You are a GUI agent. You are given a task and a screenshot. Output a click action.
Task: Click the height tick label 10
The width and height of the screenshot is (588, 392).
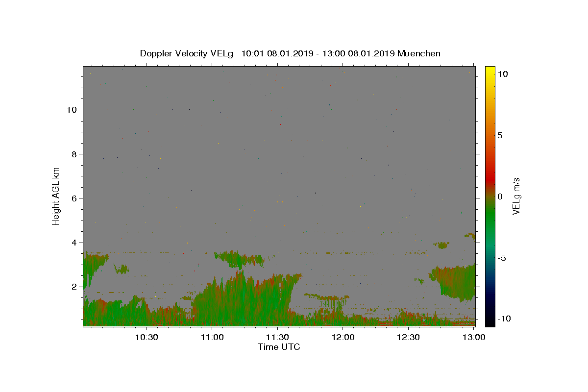pyautogui.click(x=72, y=110)
